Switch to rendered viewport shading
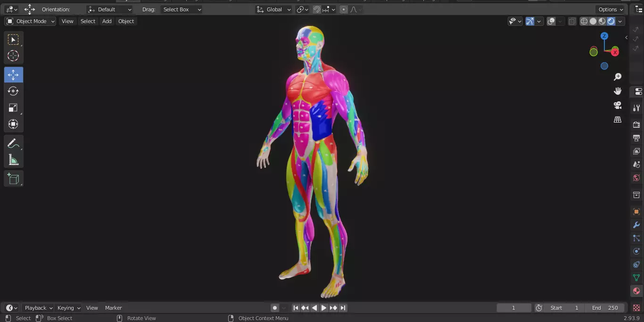 pos(611,21)
